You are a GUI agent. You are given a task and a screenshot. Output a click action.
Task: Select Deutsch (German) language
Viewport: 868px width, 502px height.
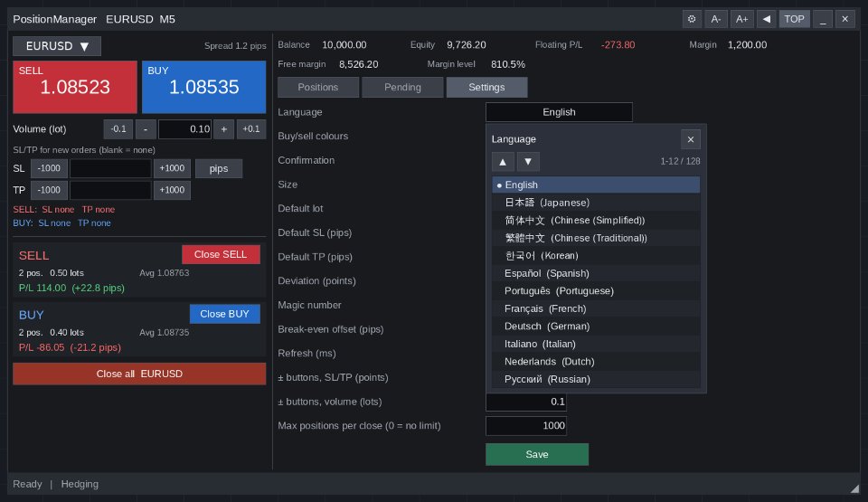(x=596, y=327)
